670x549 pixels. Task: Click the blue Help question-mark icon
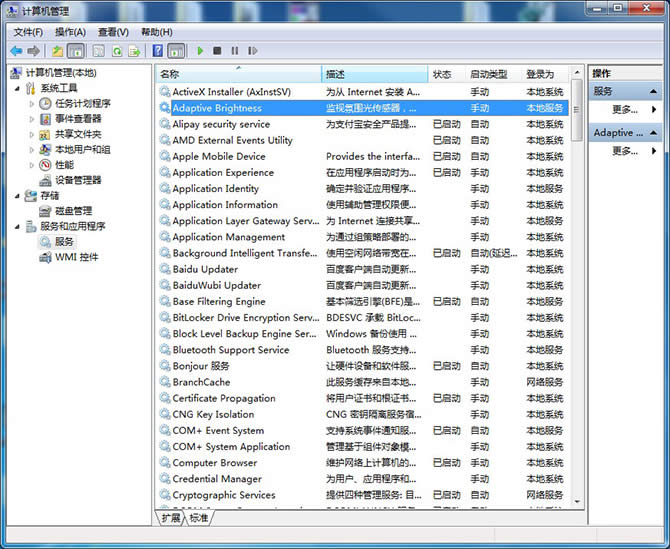[158, 50]
